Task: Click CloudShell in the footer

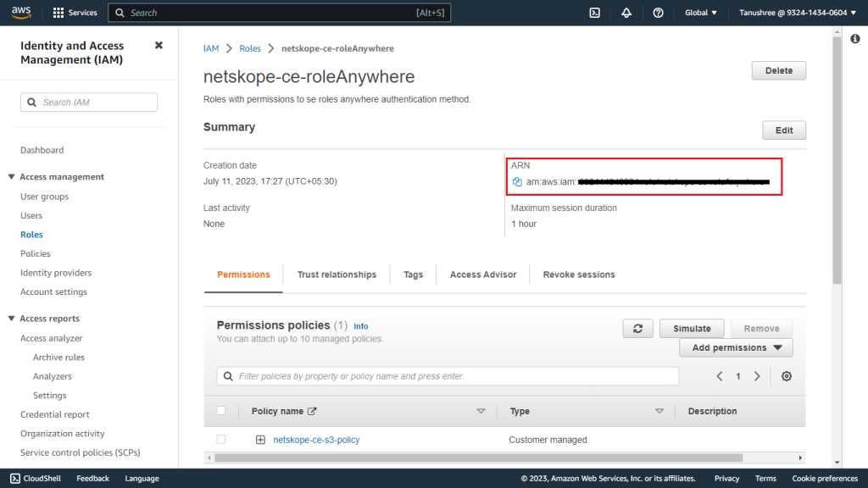Action: (x=36, y=479)
